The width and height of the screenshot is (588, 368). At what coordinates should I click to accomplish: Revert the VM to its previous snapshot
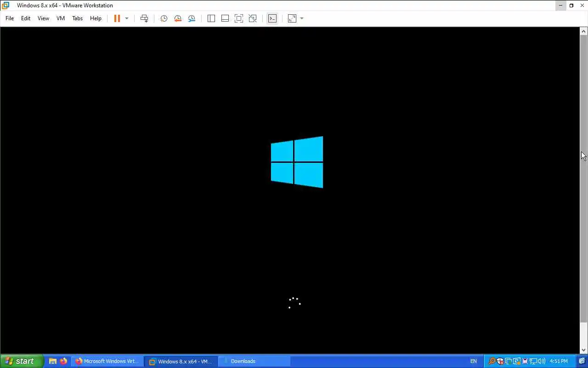click(178, 18)
